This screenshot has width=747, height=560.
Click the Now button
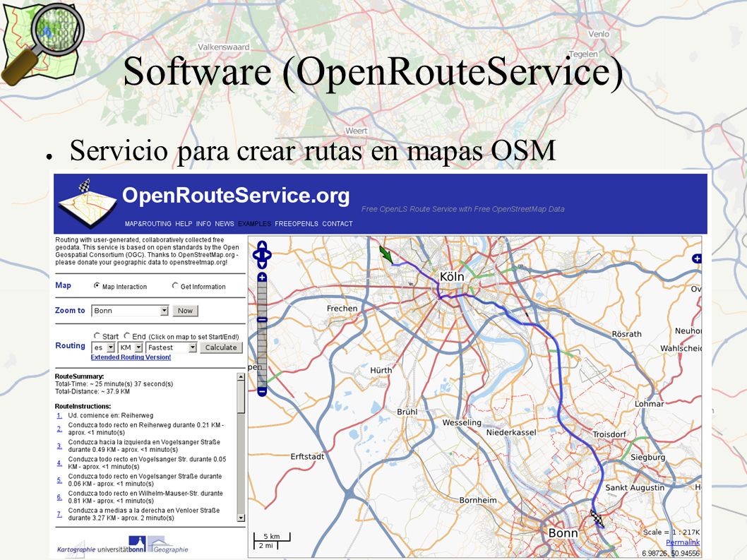point(185,311)
